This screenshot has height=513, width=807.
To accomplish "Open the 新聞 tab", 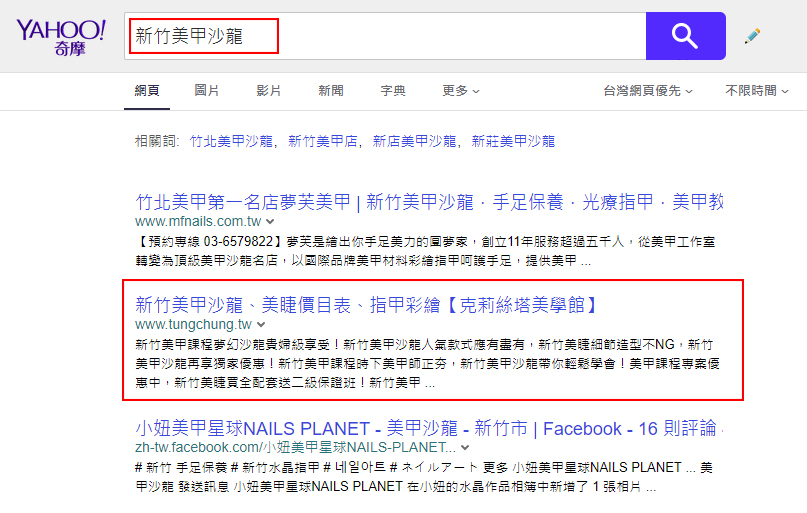I will [331, 91].
